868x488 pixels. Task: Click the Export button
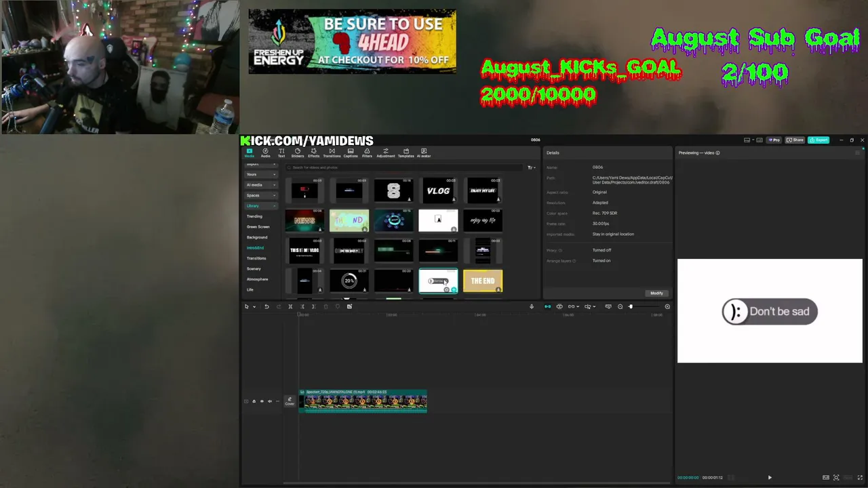coord(819,140)
